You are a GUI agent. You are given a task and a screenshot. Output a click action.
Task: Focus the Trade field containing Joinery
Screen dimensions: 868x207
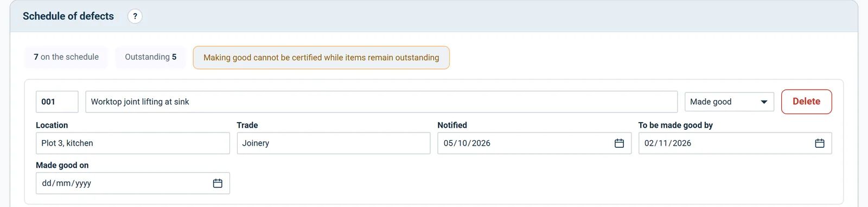(334, 143)
